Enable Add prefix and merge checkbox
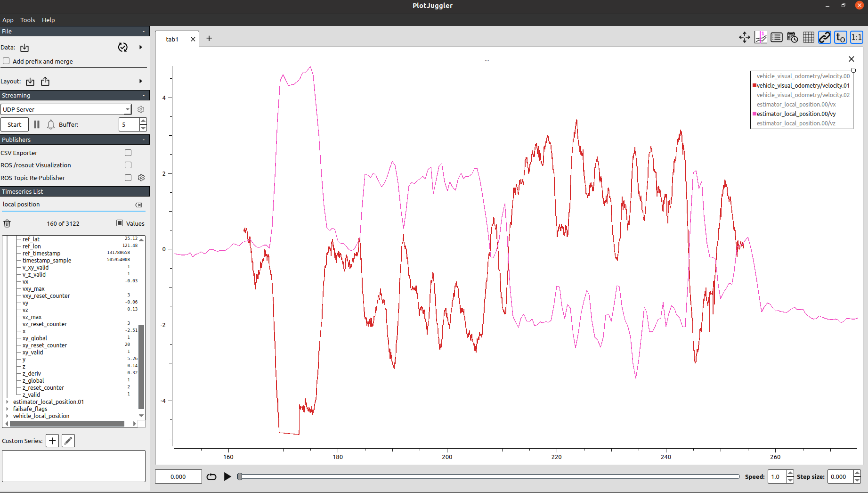Screen dimensions: 868x493 [x=7, y=61]
